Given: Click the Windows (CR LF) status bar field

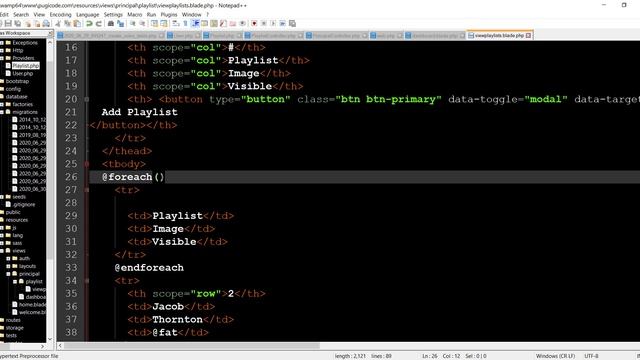Looking at the screenshot, I should click(x=555, y=356).
